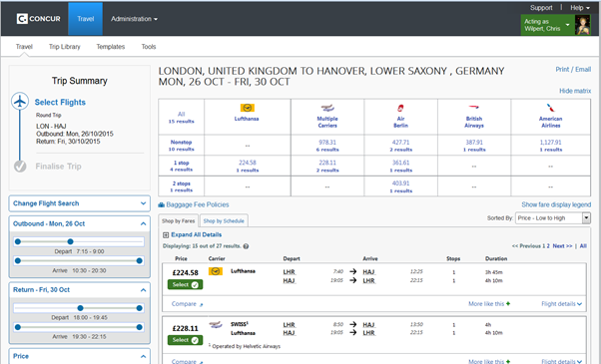Show All results link
601x364 pixels.
coord(583,246)
